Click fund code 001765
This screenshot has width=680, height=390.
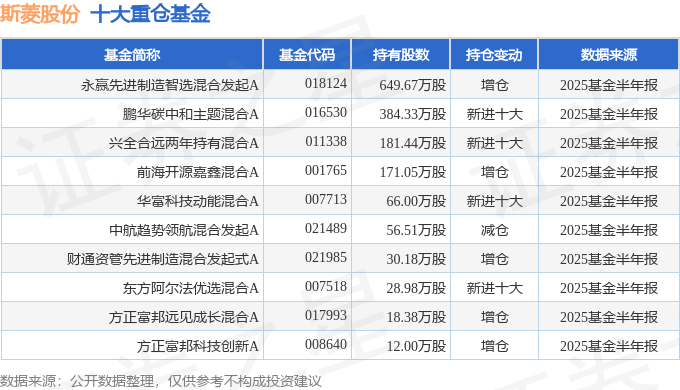pos(326,170)
